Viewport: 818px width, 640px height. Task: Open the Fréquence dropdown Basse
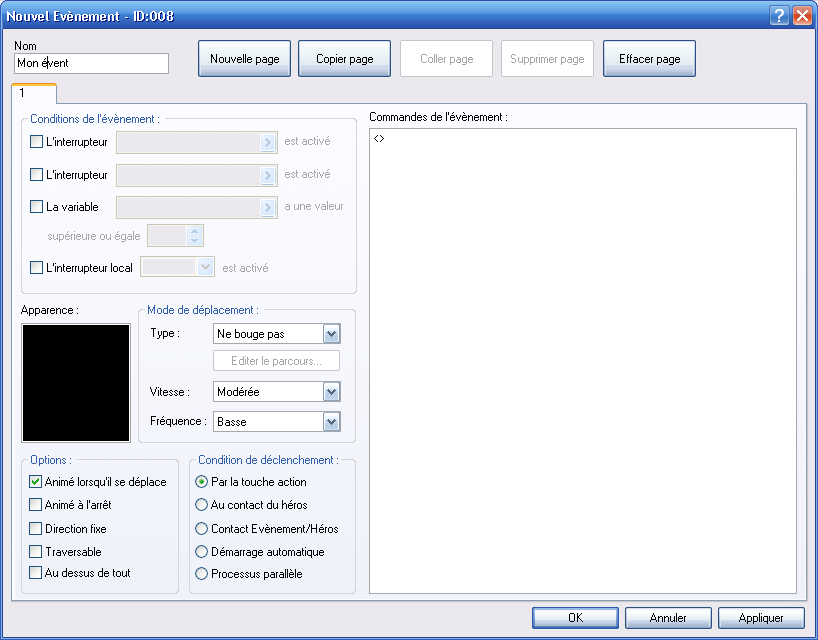[x=276, y=421]
